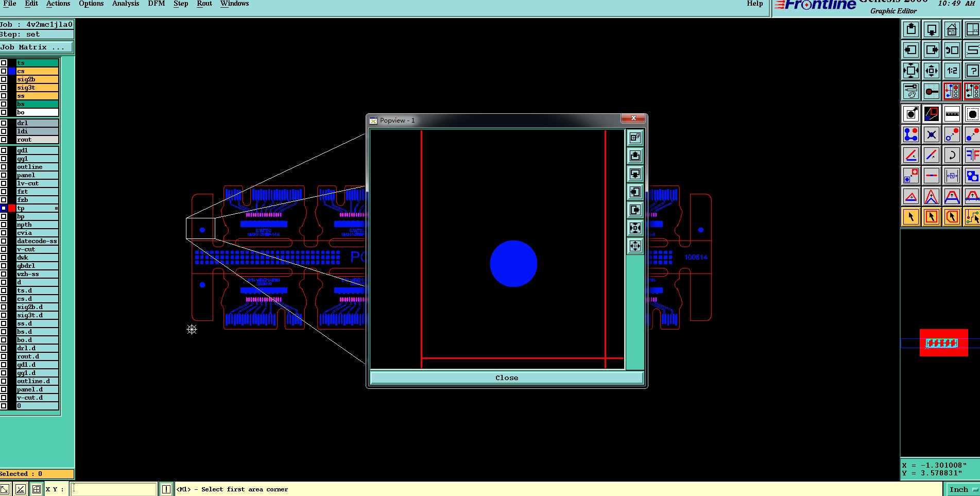Click the zoom area red-square icon
The width and height of the screenshot is (980, 496).
[x=932, y=114]
